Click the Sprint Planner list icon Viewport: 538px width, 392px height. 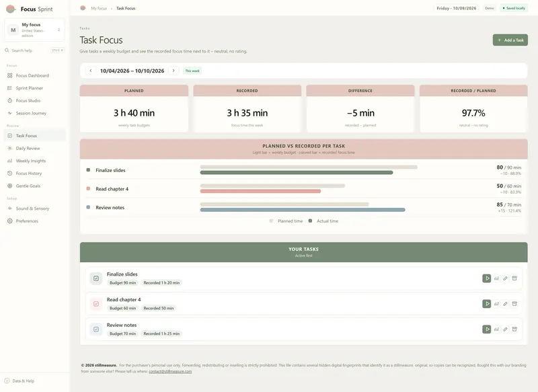[x=9, y=88]
